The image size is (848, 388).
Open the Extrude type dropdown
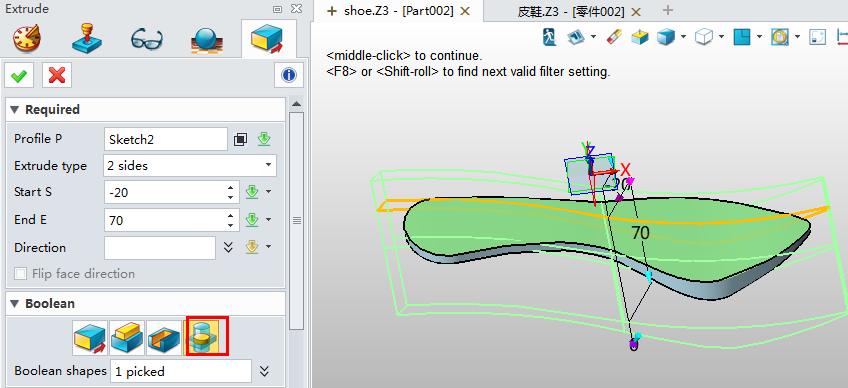point(190,166)
